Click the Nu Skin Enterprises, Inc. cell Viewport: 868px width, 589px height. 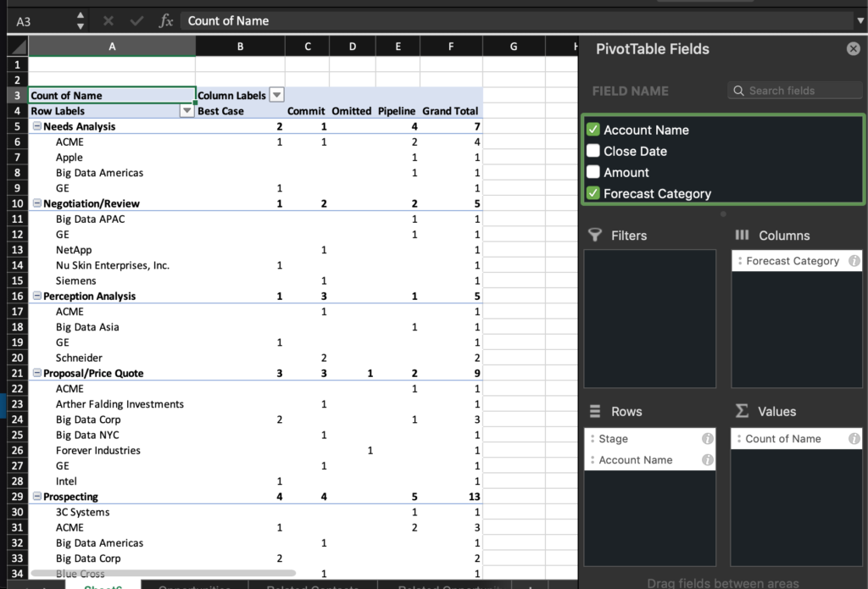[113, 265]
